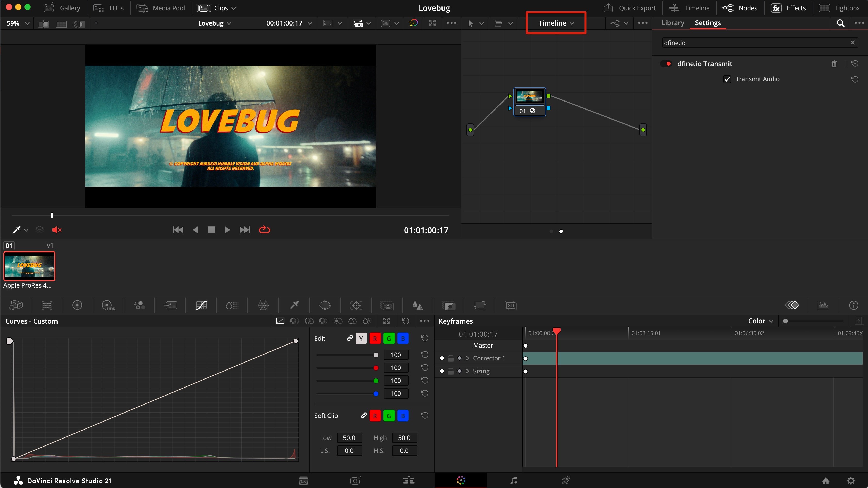
Task: Toggle the Timeline panel in top bar
Action: (x=689, y=8)
